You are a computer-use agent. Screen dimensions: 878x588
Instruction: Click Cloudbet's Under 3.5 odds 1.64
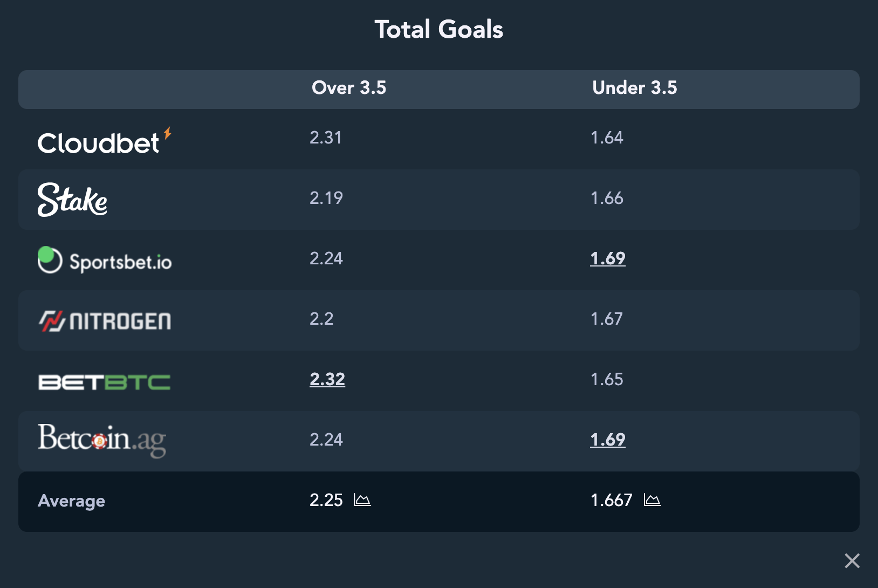point(607,138)
